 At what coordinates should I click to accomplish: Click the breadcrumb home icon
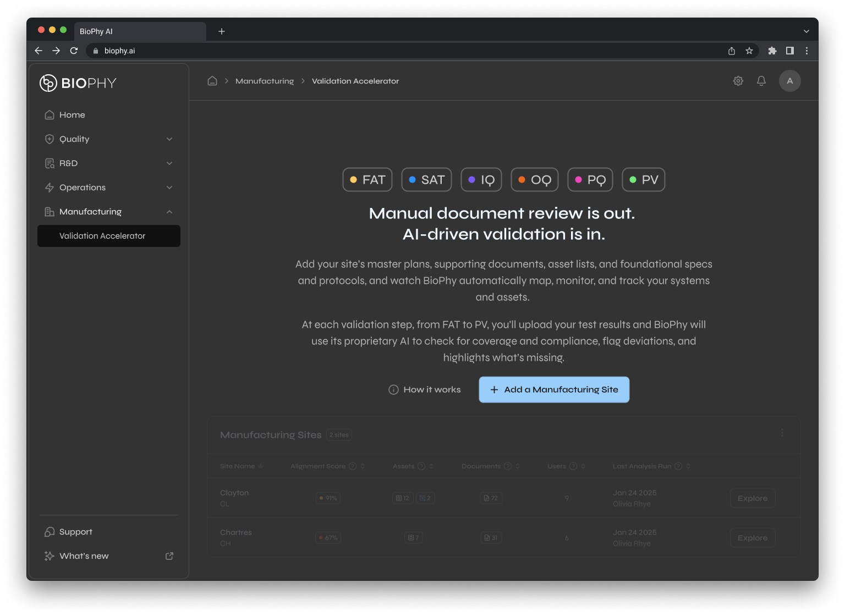pos(212,80)
